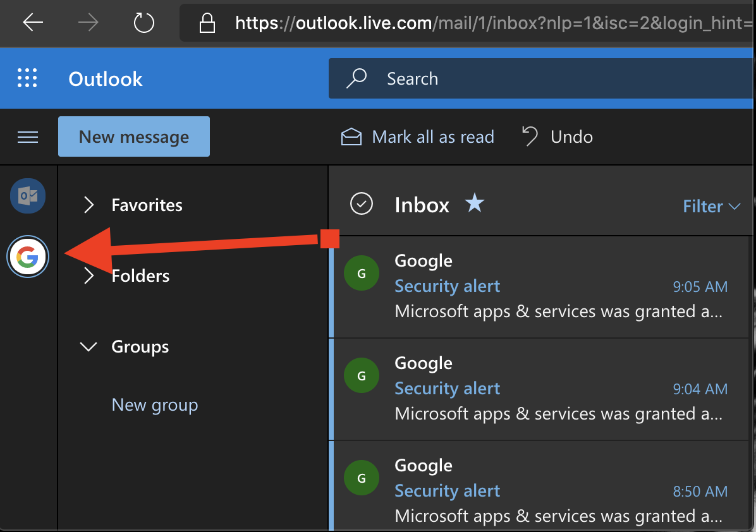756x532 pixels.
Task: Click the search magnifier icon
Action: (x=356, y=78)
